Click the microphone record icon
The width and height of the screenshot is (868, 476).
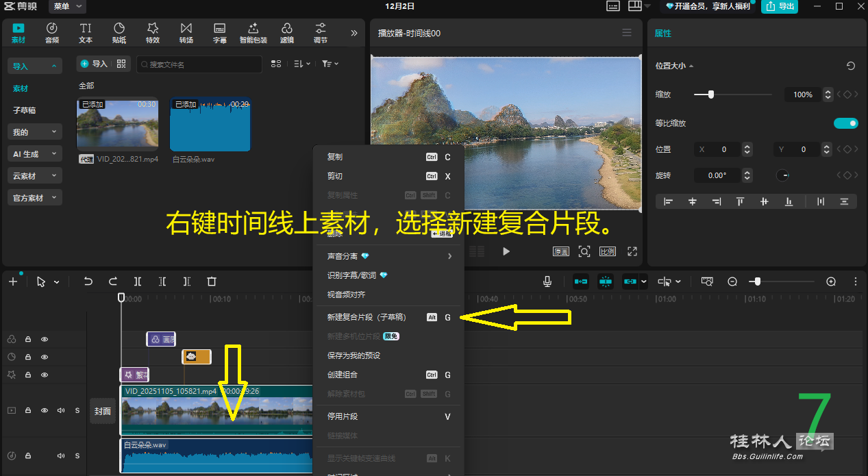coord(547,281)
